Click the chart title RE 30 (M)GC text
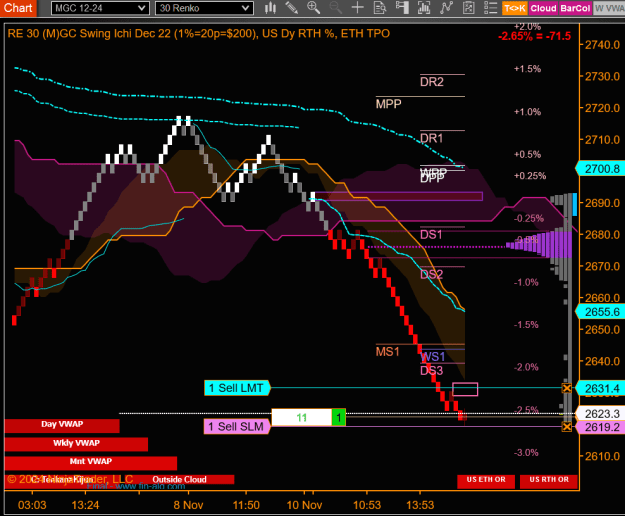625x516 pixels. (x=199, y=33)
